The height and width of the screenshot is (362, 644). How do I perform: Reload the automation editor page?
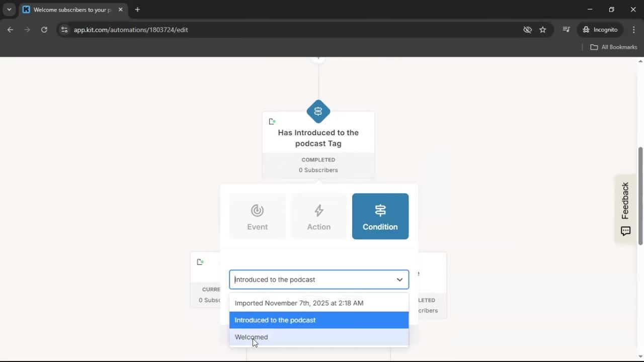click(x=44, y=30)
